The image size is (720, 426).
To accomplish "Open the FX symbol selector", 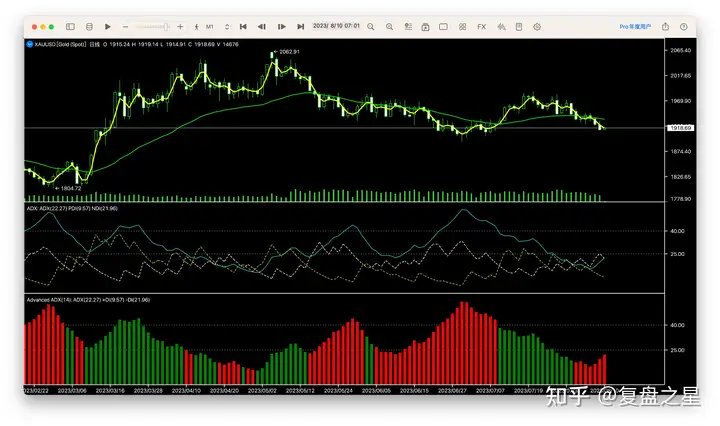I will tap(481, 27).
